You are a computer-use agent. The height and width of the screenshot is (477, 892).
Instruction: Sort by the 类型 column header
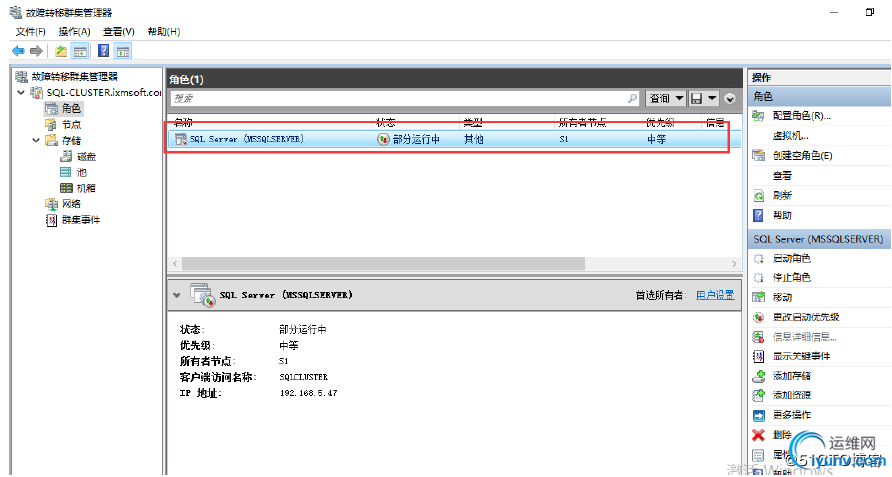[x=473, y=122]
